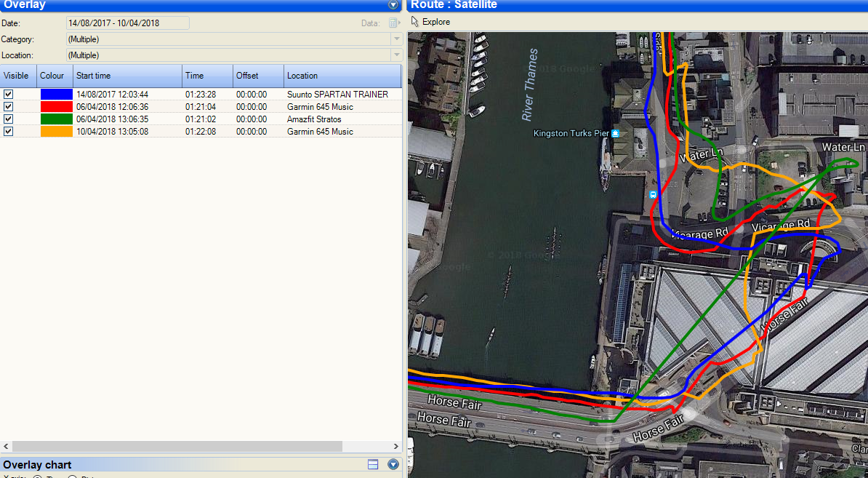Sort by the Start time column header

127,76
